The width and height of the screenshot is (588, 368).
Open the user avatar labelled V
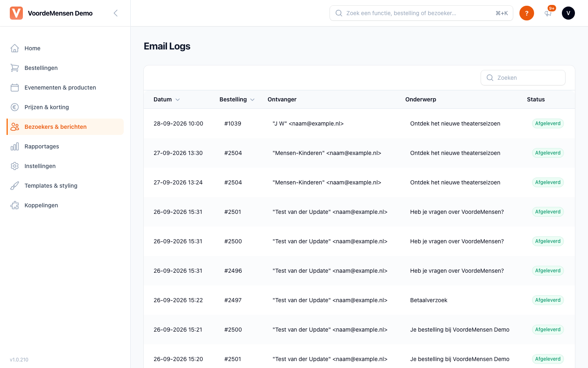568,13
